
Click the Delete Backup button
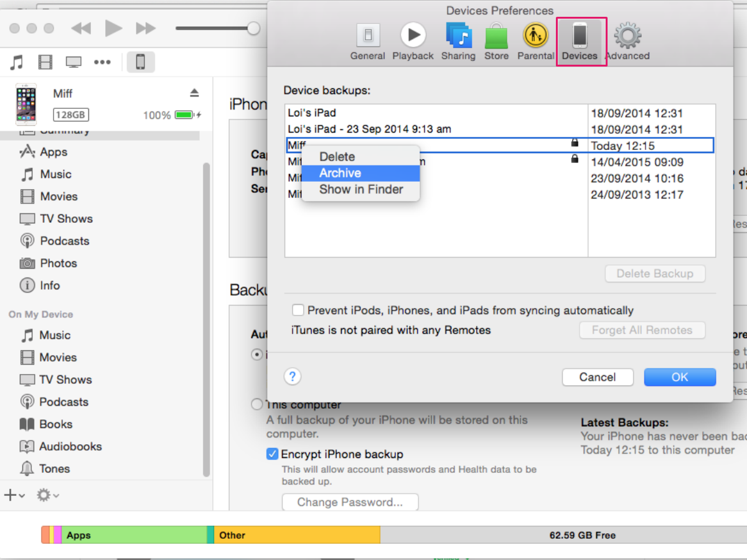coord(655,274)
